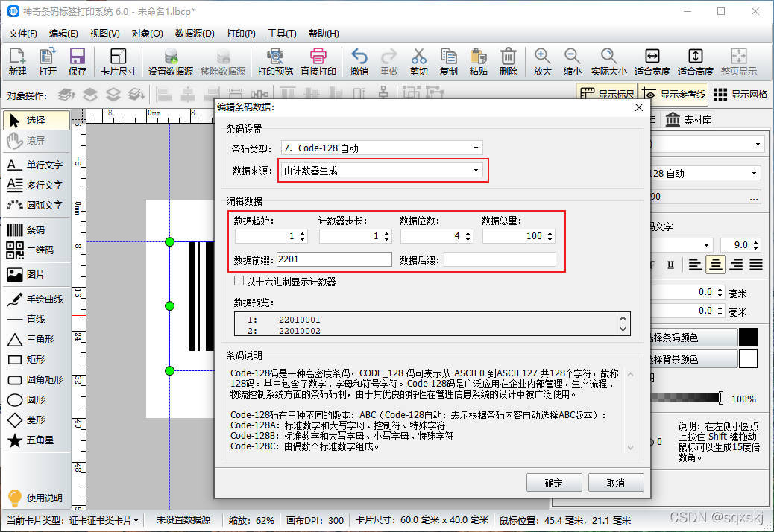Choose the 圆弧文字 arc text tool
Viewport: 774px width, 532px height.
pyautogui.click(x=36, y=205)
